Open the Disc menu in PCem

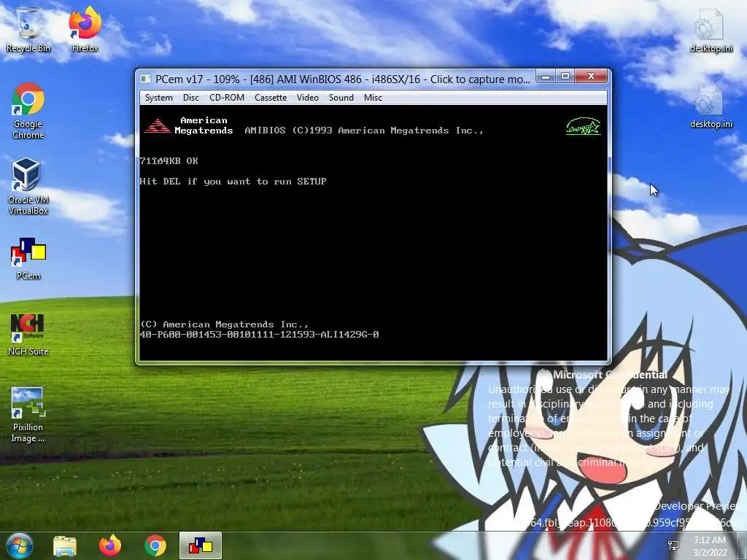click(190, 98)
